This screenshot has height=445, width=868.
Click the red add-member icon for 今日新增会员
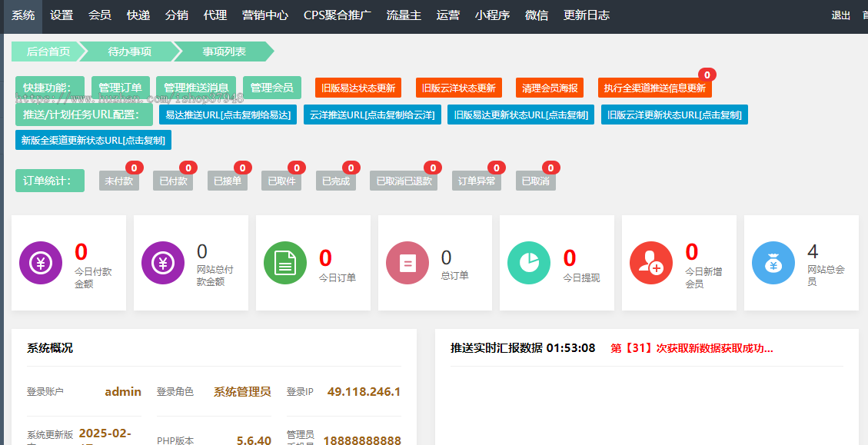651,263
